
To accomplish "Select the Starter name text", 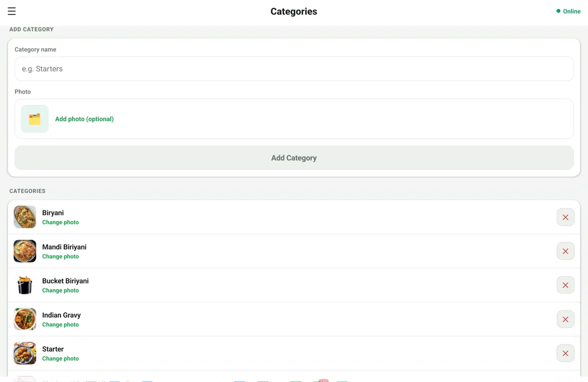I will coord(53,349).
